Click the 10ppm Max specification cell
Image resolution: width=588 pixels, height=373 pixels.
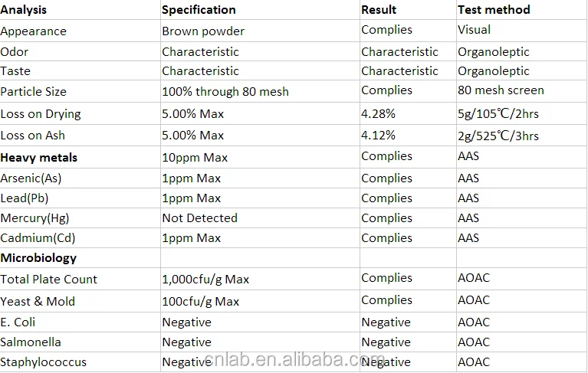(260, 157)
